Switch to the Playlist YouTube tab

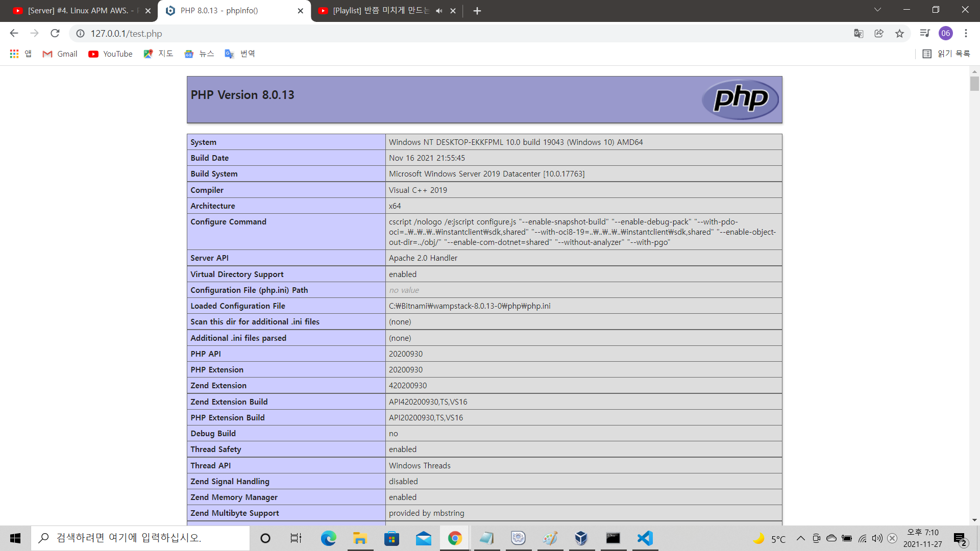[x=380, y=11]
